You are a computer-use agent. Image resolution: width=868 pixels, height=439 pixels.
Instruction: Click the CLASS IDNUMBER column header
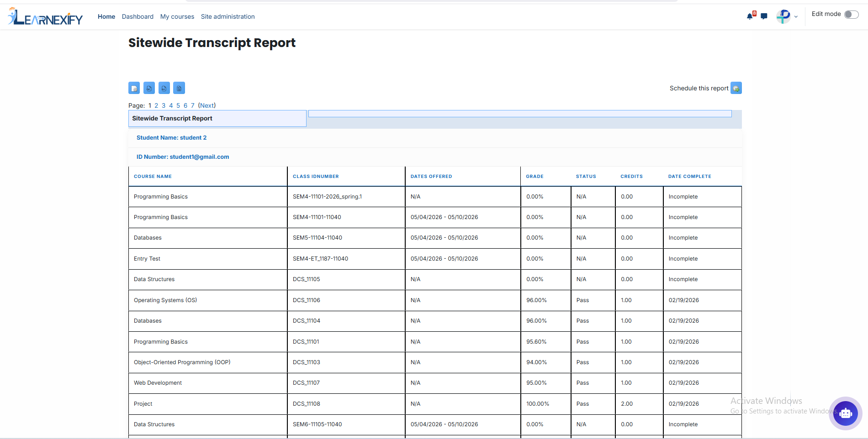(x=316, y=177)
